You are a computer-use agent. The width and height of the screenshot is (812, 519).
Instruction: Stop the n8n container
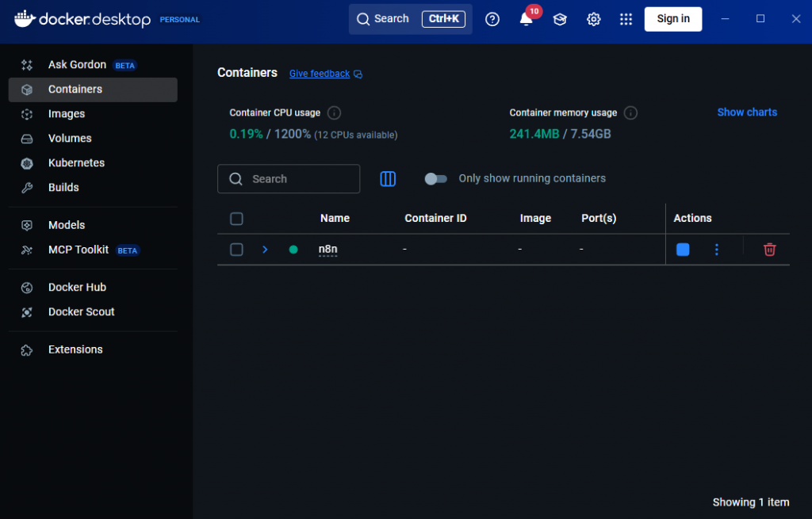(x=683, y=250)
